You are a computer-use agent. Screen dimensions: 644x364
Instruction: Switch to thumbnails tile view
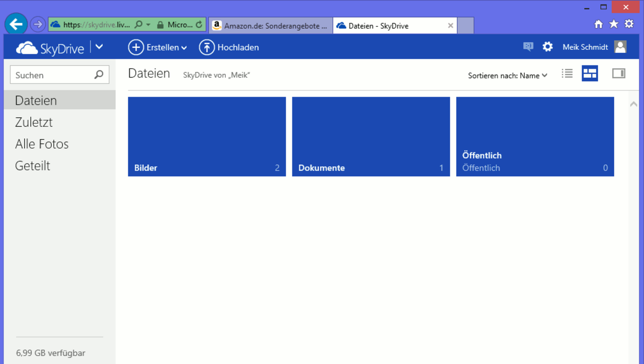pyautogui.click(x=590, y=73)
